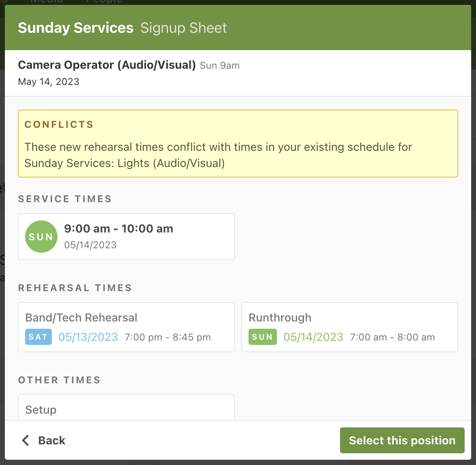Click the blue SAT day badge
The height and width of the screenshot is (465, 476).
point(38,337)
